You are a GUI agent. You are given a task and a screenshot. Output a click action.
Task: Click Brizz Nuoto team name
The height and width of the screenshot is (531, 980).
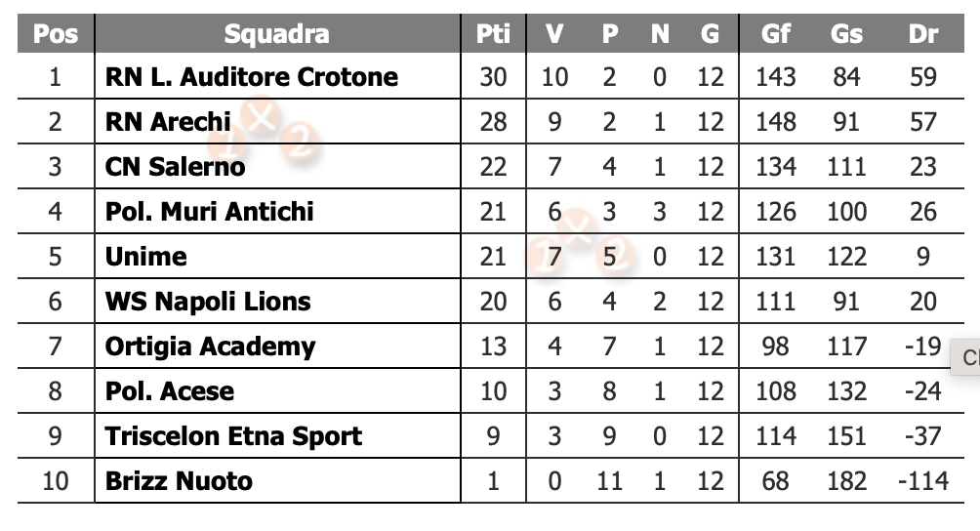179,481
